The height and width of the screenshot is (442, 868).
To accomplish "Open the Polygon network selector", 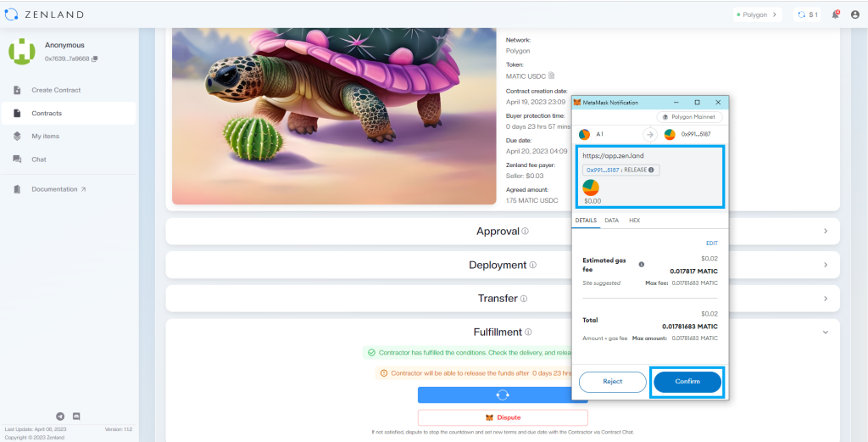I will (x=757, y=15).
